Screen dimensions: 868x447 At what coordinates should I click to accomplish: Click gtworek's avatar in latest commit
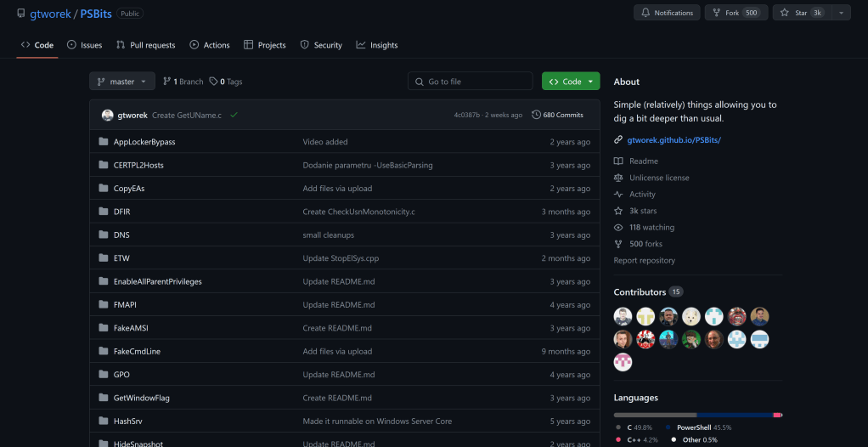(x=107, y=116)
